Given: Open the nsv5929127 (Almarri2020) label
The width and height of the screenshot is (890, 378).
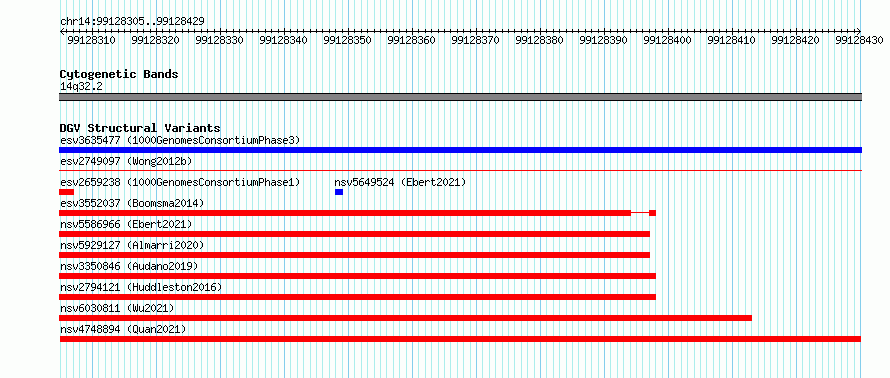Looking at the screenshot, I should [132, 245].
